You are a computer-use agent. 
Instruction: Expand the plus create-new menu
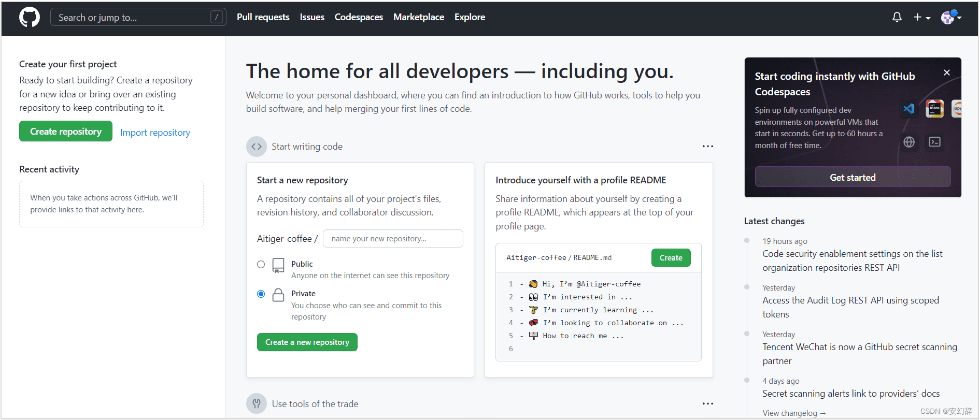tap(921, 17)
